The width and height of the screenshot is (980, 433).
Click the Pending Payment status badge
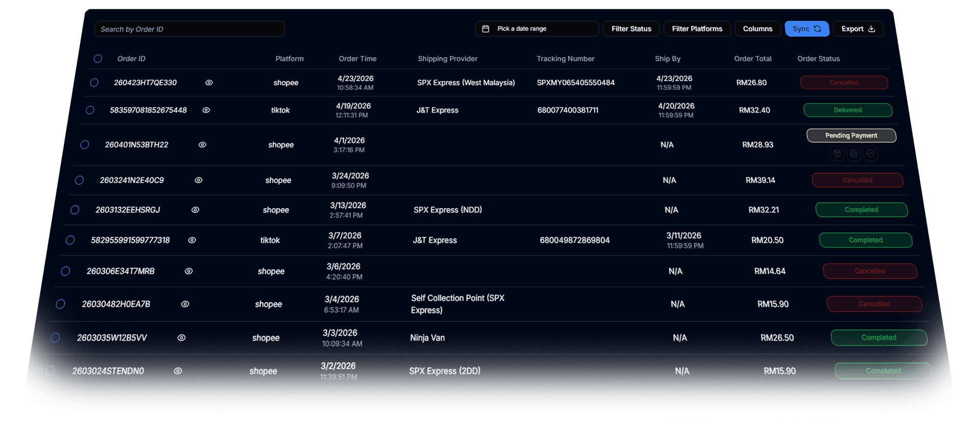point(851,136)
